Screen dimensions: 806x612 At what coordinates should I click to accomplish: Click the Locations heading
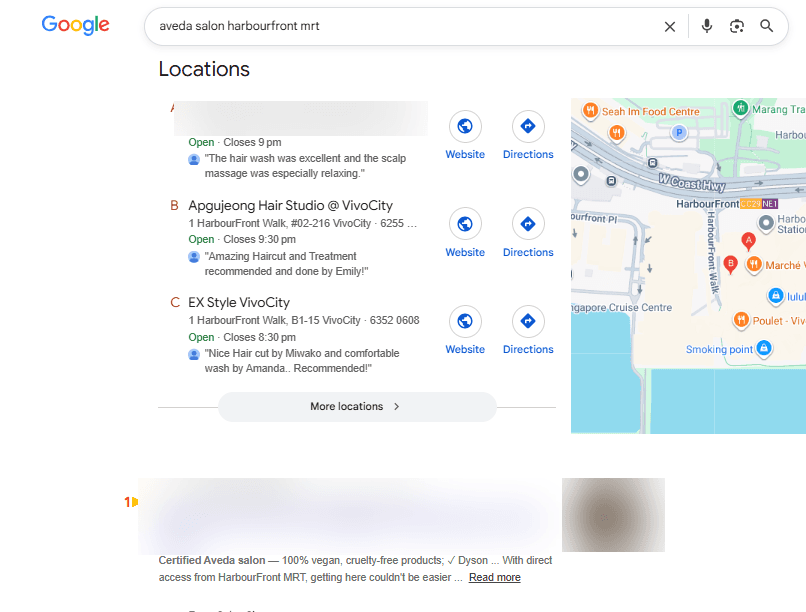click(204, 69)
